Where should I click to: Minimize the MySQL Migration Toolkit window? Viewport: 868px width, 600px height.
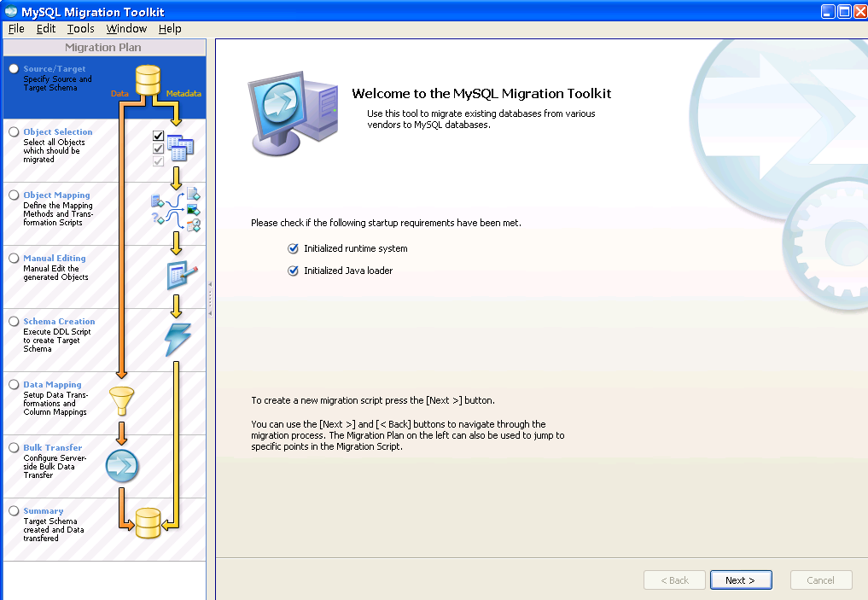pos(828,12)
